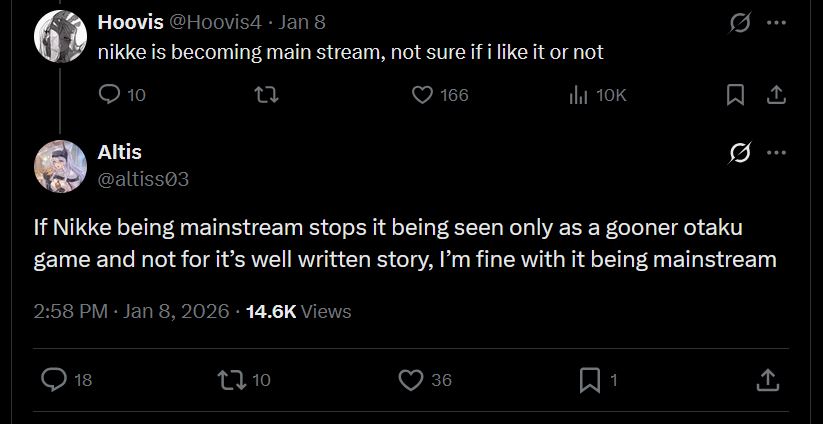The image size is (823, 424).
Task: Bookmark Hoovis's tweet
Action: click(735, 95)
